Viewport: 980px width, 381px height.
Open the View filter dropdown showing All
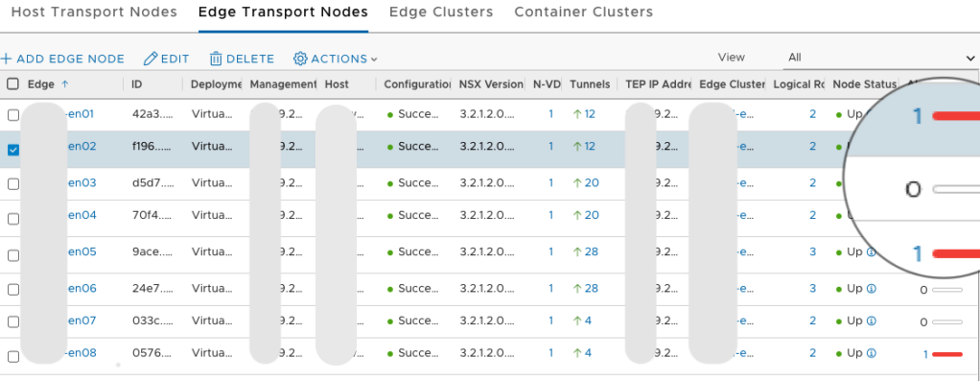pyautogui.click(x=880, y=58)
